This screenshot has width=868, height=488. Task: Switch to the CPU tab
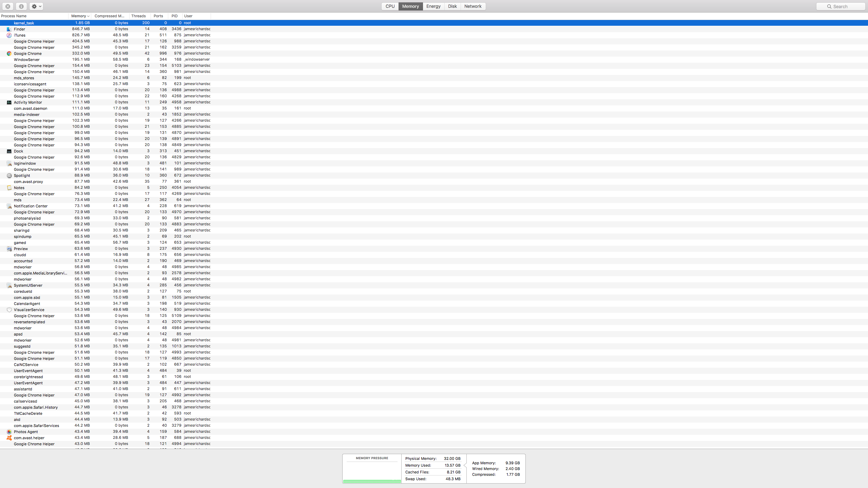(x=390, y=6)
